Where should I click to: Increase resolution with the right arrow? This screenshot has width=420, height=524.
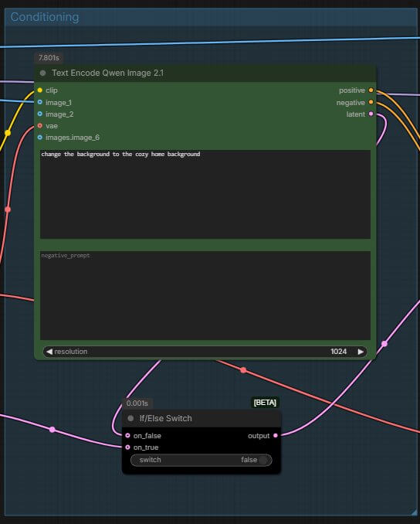(x=361, y=352)
